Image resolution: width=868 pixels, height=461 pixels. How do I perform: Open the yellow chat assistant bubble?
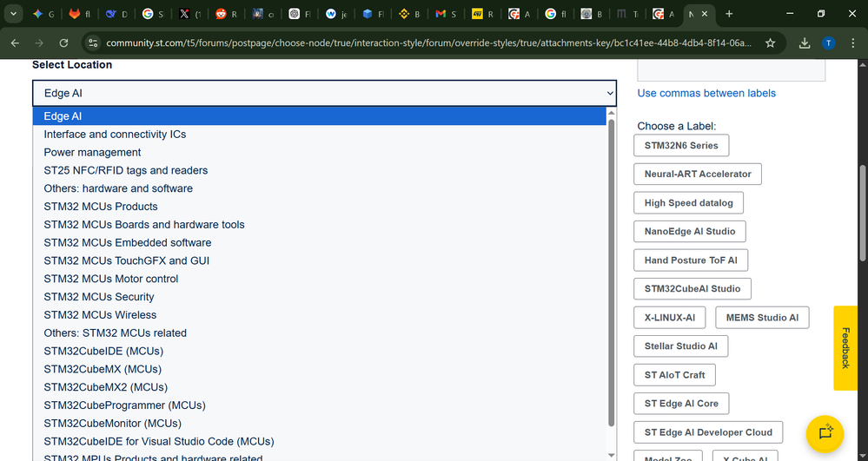[x=825, y=433]
